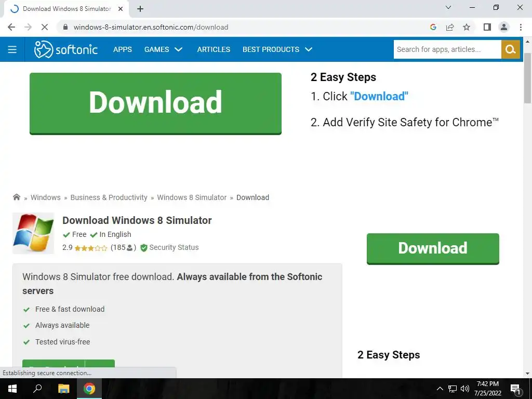Click the tab search chevron
Image resolution: width=532 pixels, height=399 pixels.
pyautogui.click(x=448, y=7)
